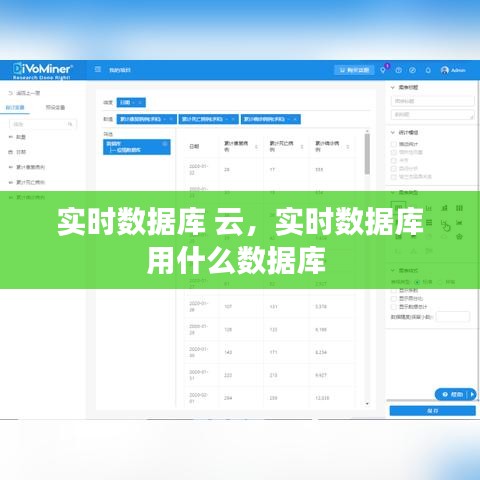This screenshot has height=480, width=480.
Task: Click the 2020-01-30 date cell
Action: (x=198, y=352)
